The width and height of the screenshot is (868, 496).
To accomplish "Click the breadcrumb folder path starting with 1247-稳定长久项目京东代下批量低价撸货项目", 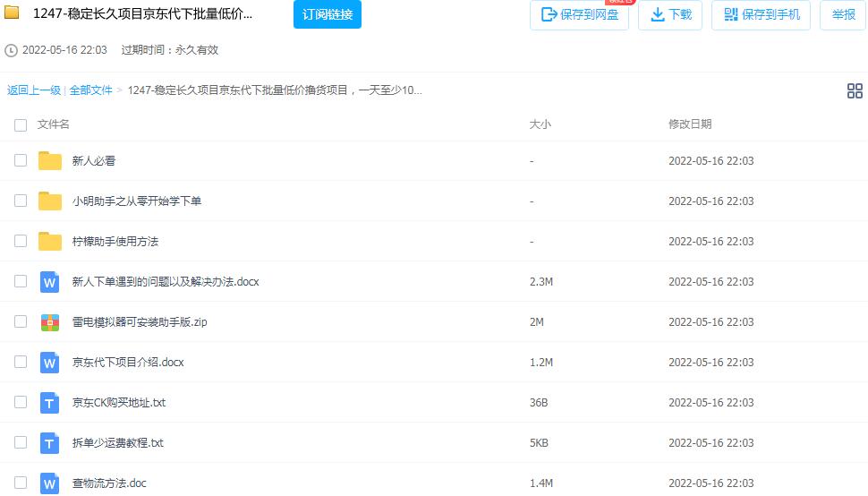I will pos(275,90).
